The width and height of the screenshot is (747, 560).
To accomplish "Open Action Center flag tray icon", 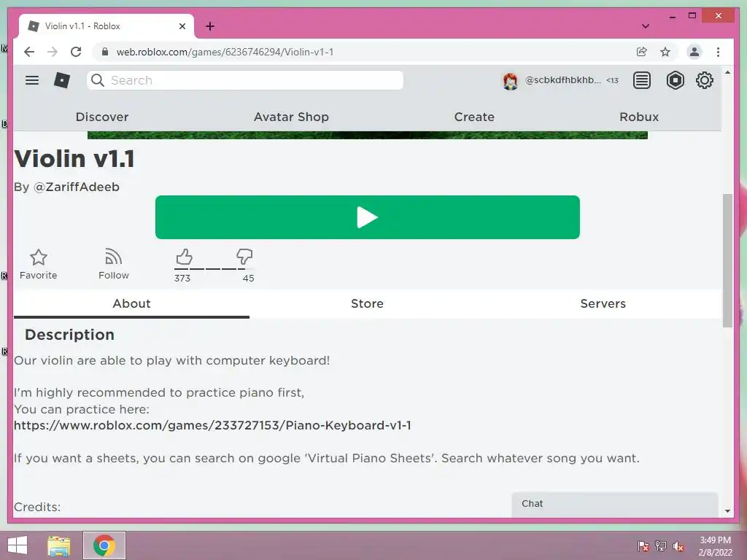I will click(643, 546).
